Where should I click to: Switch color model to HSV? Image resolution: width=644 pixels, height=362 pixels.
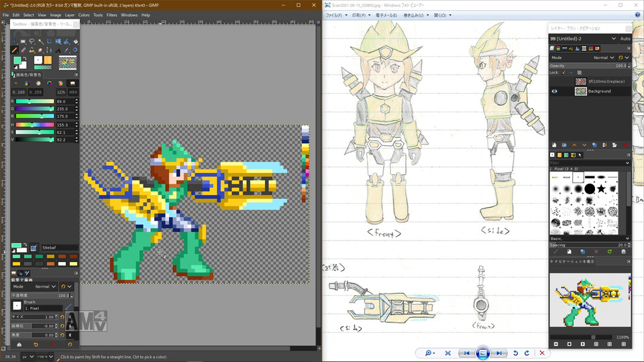coord(73,92)
